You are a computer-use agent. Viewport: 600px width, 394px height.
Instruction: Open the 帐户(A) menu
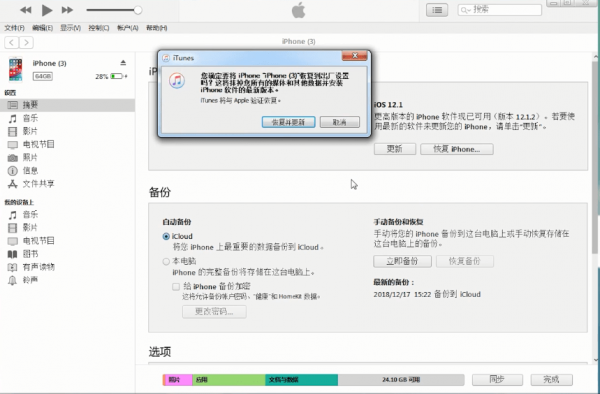click(x=127, y=28)
